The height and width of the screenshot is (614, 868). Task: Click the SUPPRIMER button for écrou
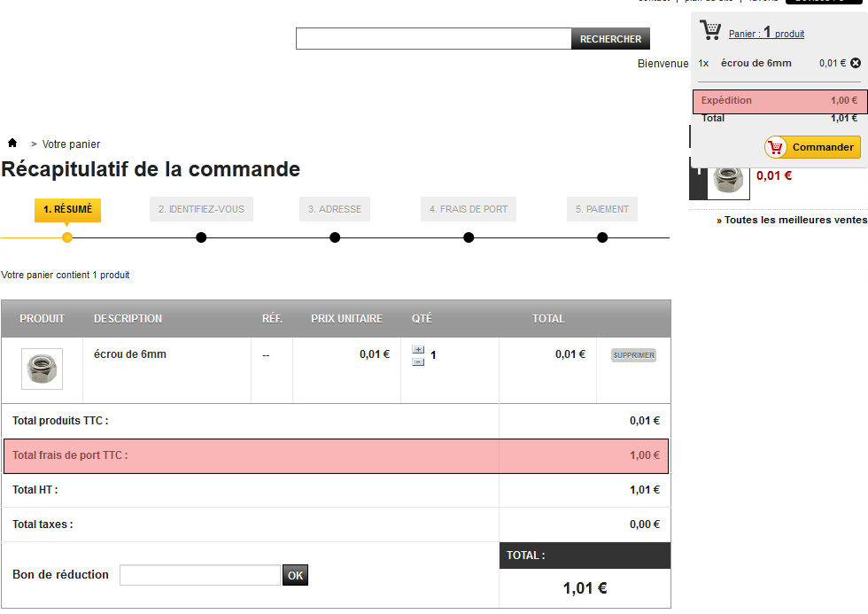coord(634,355)
